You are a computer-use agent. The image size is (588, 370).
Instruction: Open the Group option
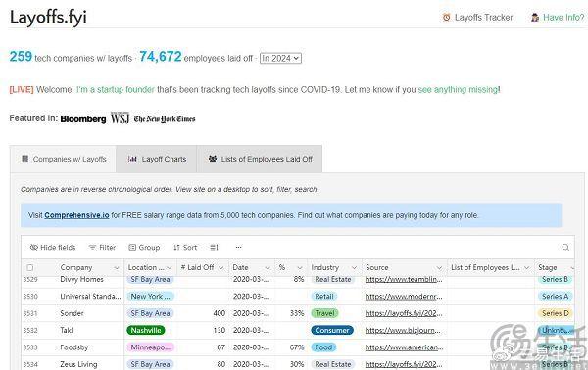144,248
